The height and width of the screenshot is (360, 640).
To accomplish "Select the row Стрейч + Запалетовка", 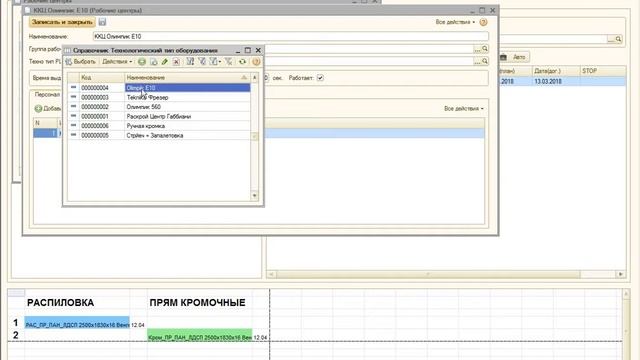I will pos(159,135).
